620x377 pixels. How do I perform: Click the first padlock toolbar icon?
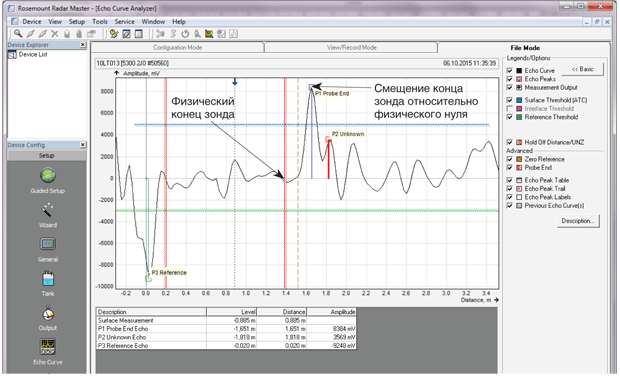67,34
